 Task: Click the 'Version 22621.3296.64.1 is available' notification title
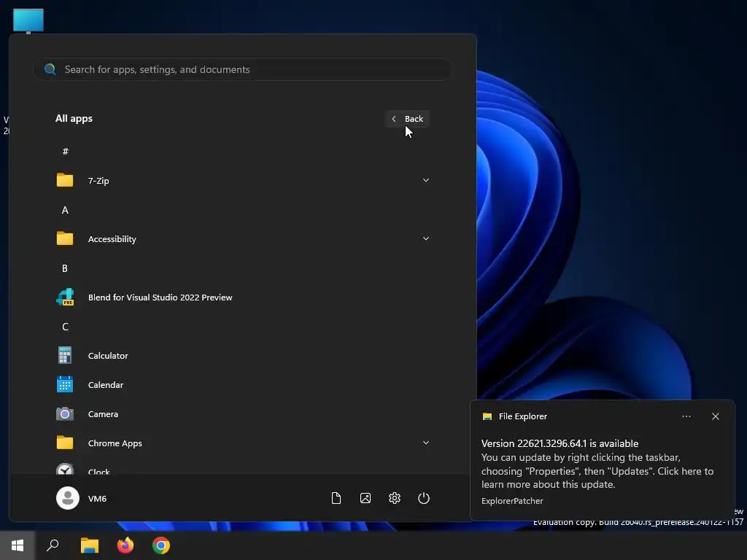(560, 443)
